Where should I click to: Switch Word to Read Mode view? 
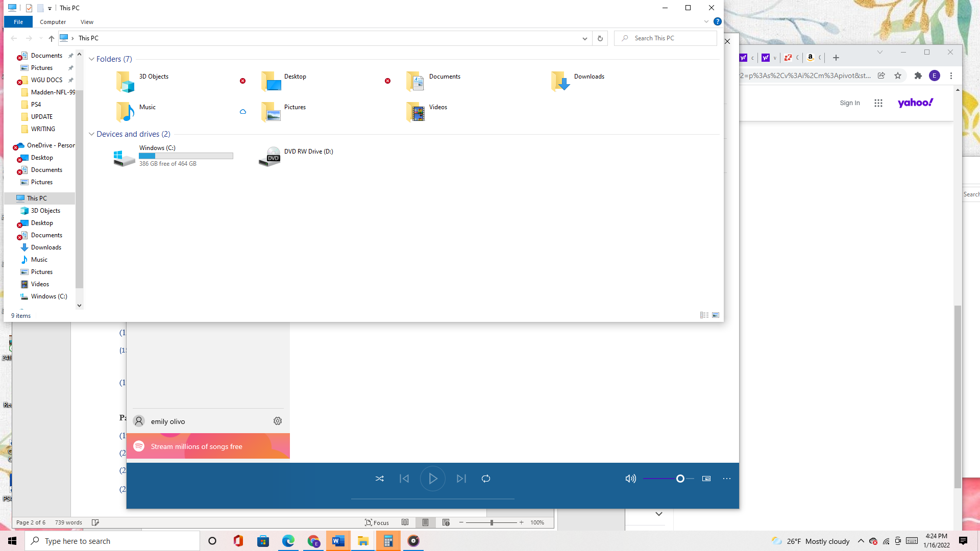coord(405,522)
